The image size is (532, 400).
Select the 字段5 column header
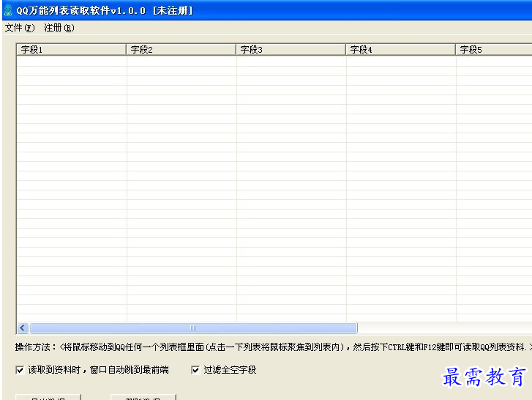(494, 50)
